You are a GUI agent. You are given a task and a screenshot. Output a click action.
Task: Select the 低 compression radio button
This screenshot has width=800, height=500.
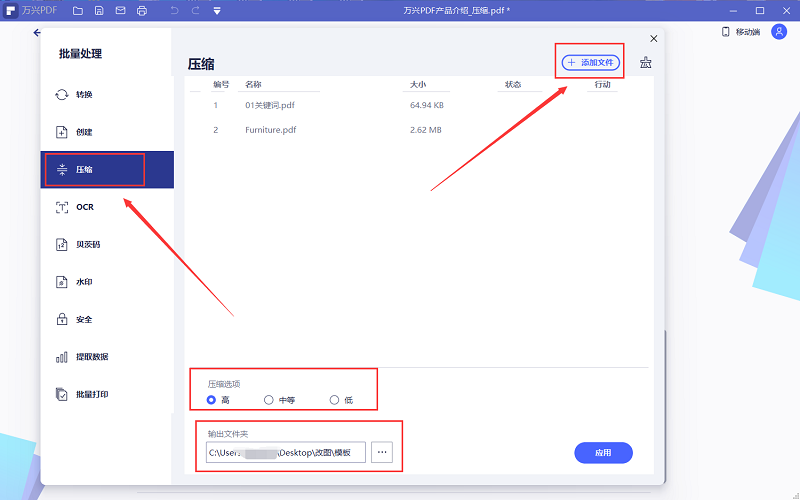334,400
